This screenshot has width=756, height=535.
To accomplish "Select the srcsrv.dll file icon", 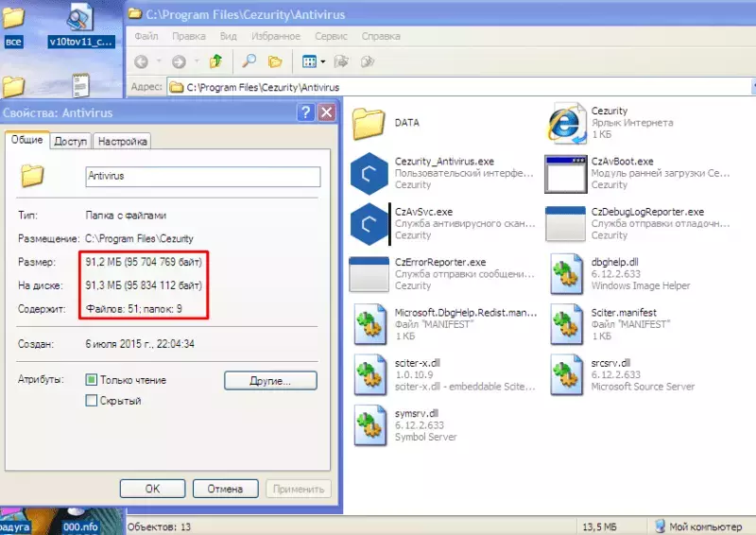I will tap(566, 375).
